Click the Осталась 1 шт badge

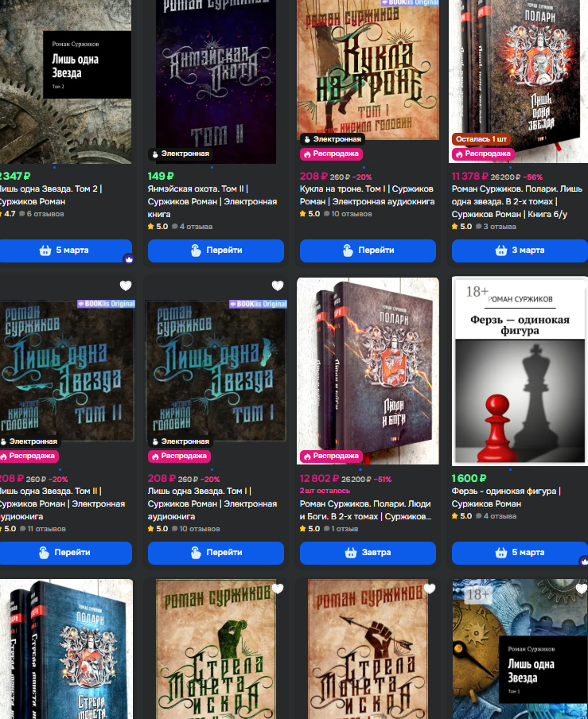[x=481, y=139]
